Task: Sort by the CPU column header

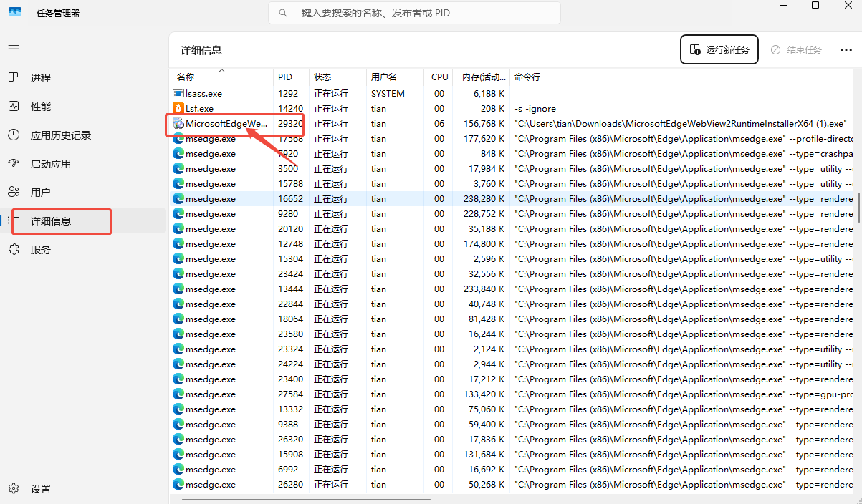Action: pyautogui.click(x=439, y=77)
